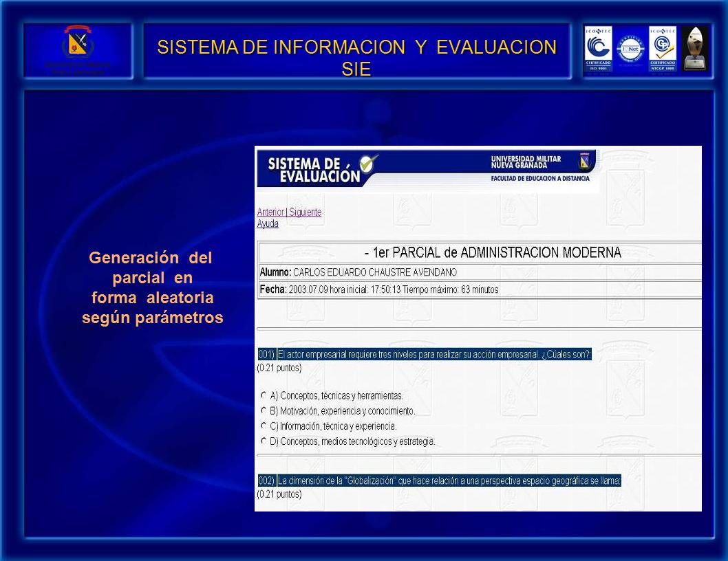728x561 pixels.
Task: Click the Universidad Militar Nueva Granada shield
Action: [584, 161]
